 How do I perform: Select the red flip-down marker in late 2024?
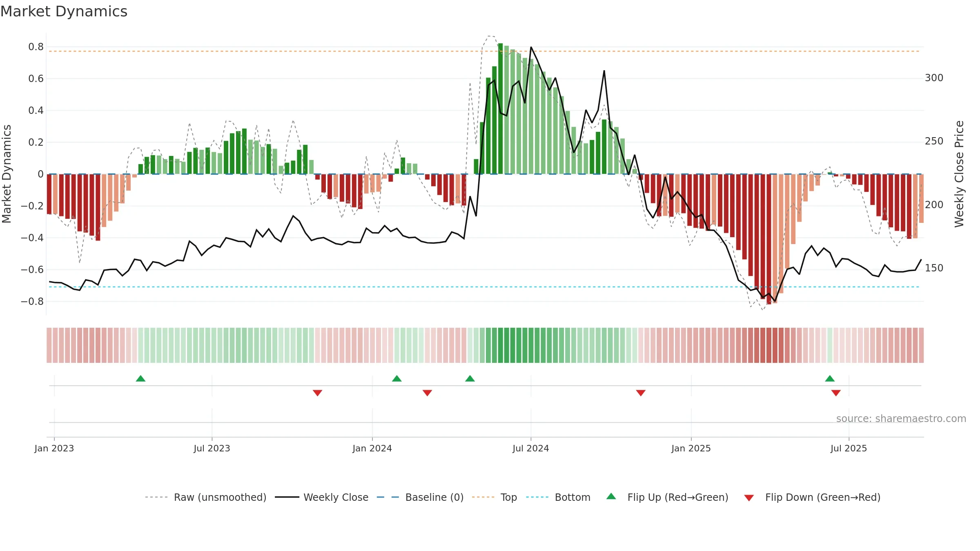tap(641, 393)
